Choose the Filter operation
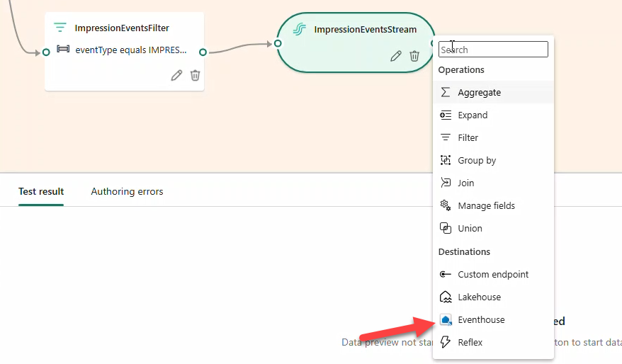 point(468,138)
